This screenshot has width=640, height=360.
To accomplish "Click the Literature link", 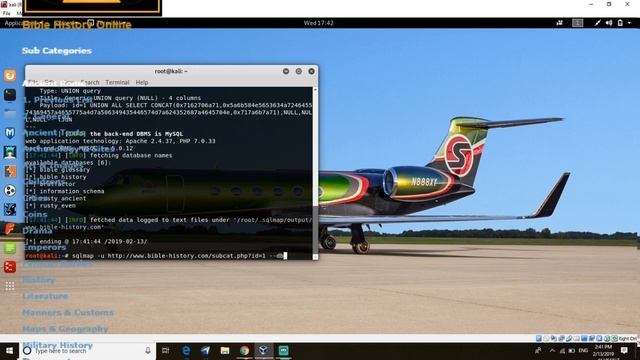I will tap(45, 296).
